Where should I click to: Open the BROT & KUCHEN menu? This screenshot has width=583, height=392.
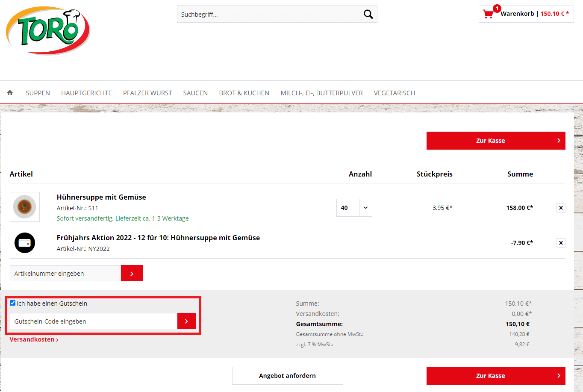(x=244, y=93)
